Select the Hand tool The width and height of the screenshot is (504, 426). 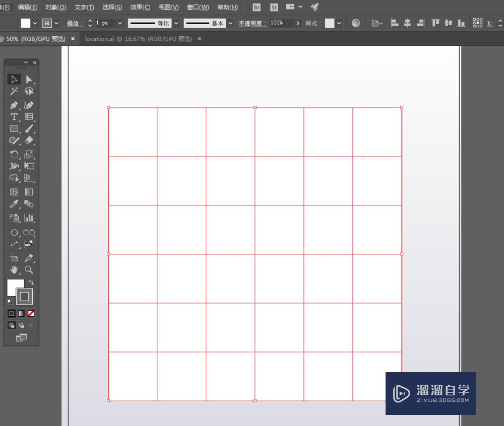point(14,270)
